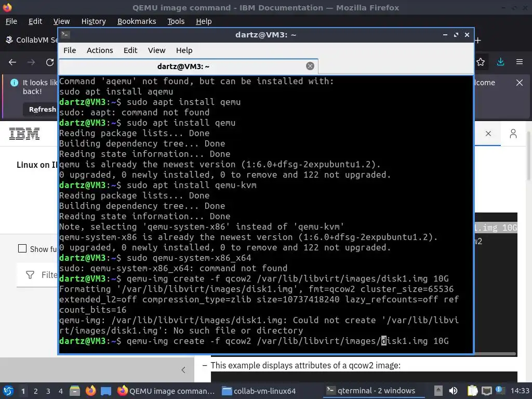Click the IBM code block horizontal scrollbar
Screen dimensions: 532x399
point(495,354)
